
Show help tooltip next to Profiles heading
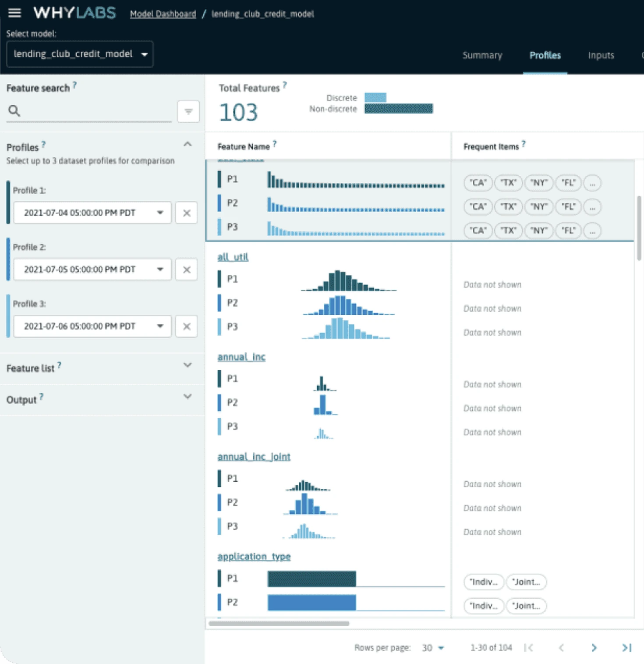43,144
